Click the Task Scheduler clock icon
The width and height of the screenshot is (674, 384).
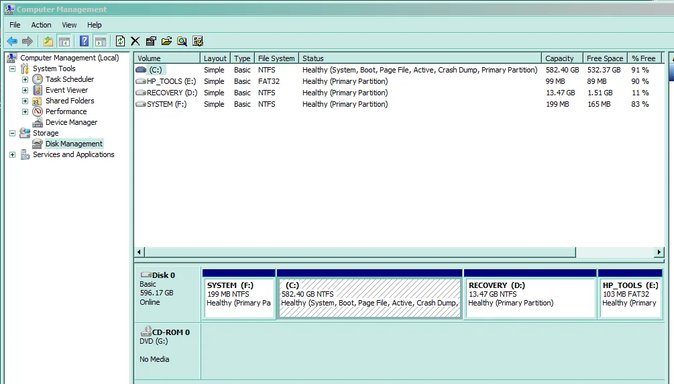coord(38,79)
